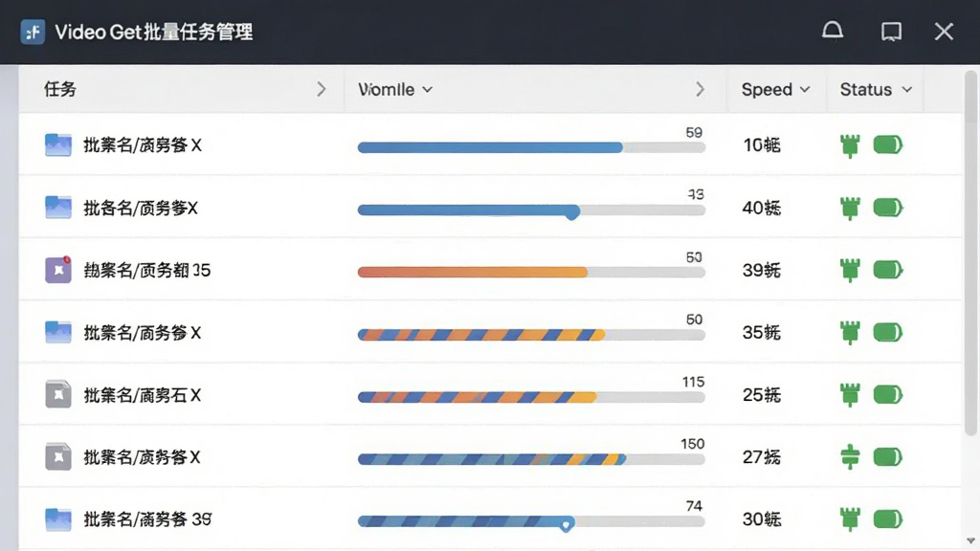
Task: Expand the 任务 column chevron arrow
Action: click(x=322, y=89)
